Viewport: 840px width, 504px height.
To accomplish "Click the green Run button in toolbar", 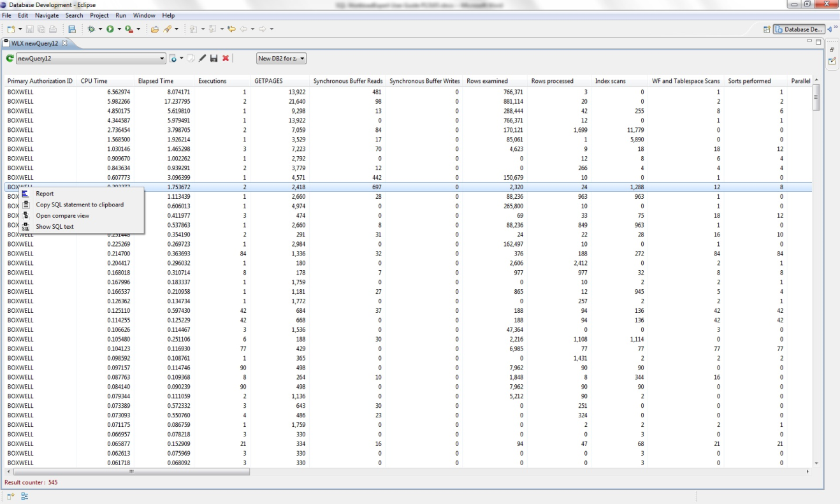I will 110,29.
